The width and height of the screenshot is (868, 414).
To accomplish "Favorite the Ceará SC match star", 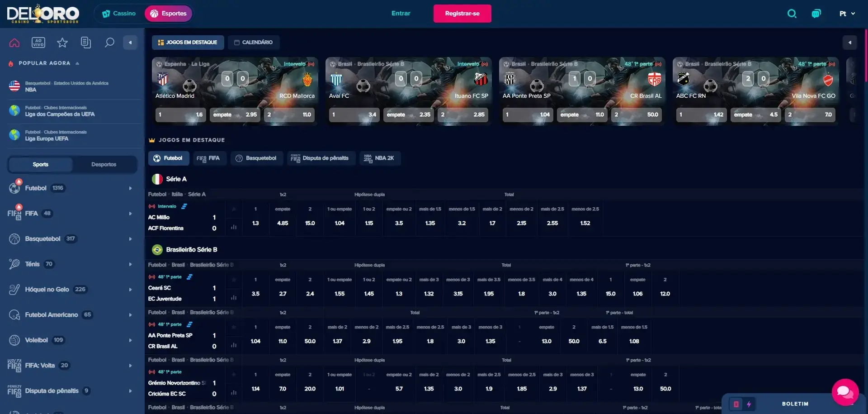I will tap(234, 280).
